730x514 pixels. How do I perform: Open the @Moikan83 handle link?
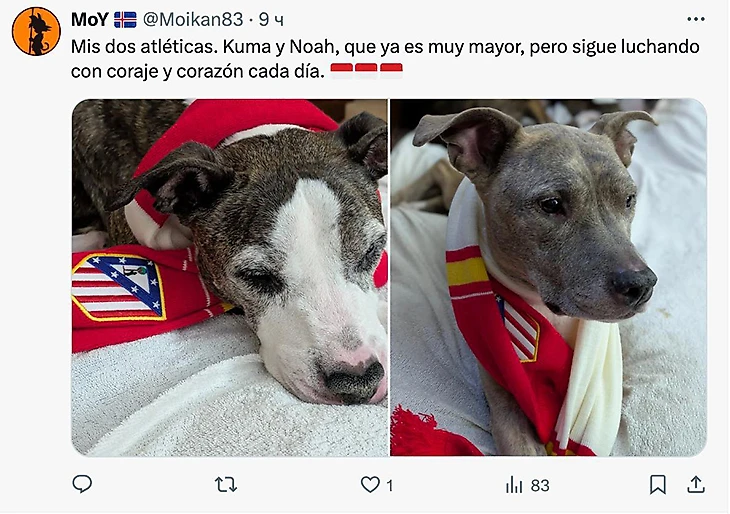pos(193,20)
